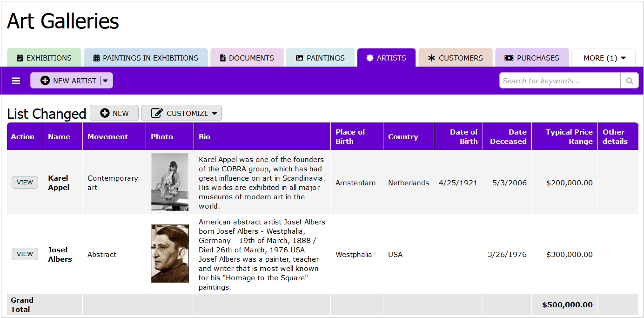This screenshot has height=318, width=644.
Task: Click the Documents file icon
Action: click(x=223, y=58)
